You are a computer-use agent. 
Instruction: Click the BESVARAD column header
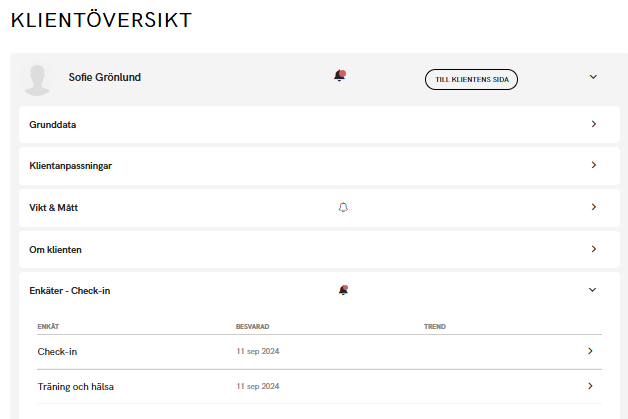[252, 326]
